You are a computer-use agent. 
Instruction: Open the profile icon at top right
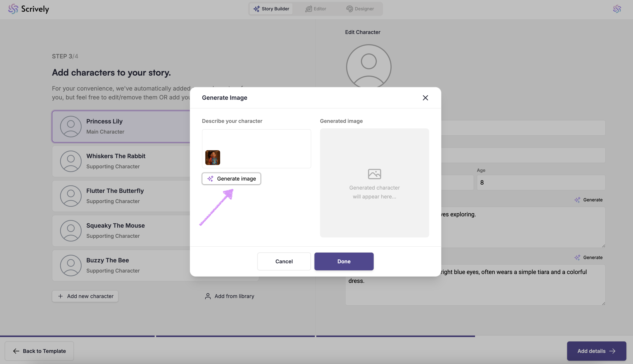pos(617,9)
